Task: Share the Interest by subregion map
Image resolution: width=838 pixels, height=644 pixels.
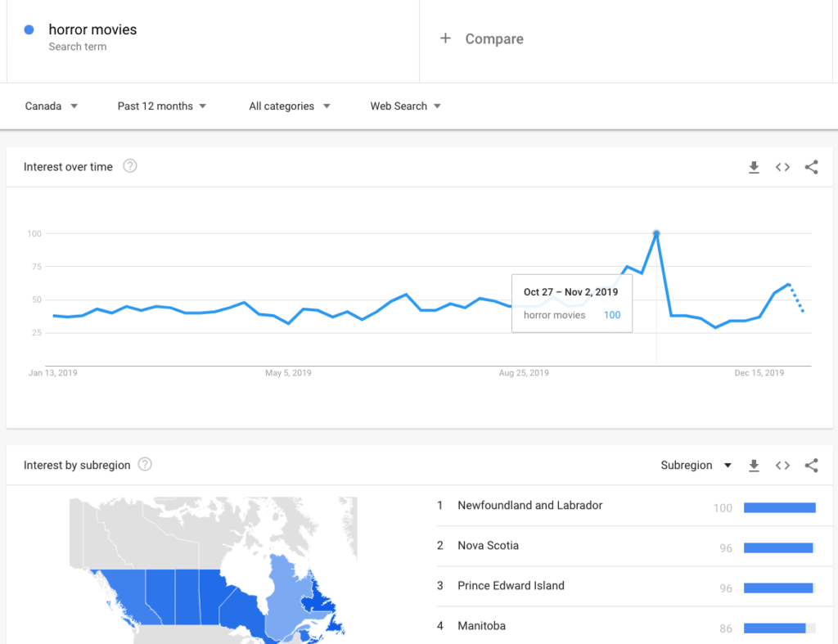Action: tap(811, 465)
